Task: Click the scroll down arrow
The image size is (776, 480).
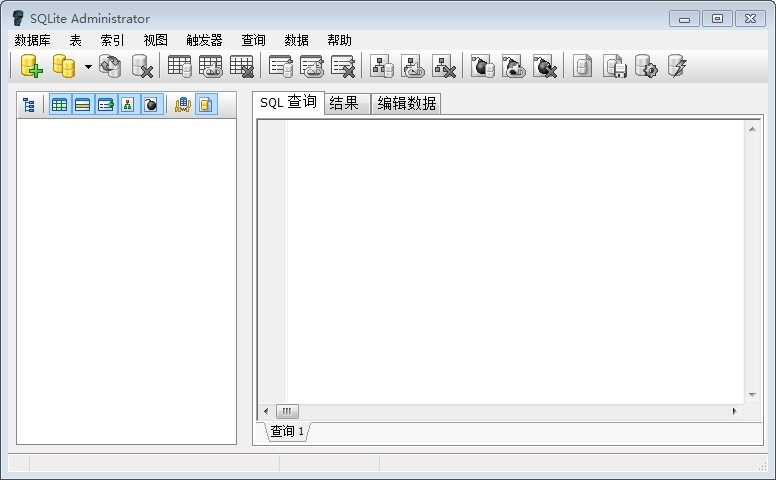Action: [752, 395]
